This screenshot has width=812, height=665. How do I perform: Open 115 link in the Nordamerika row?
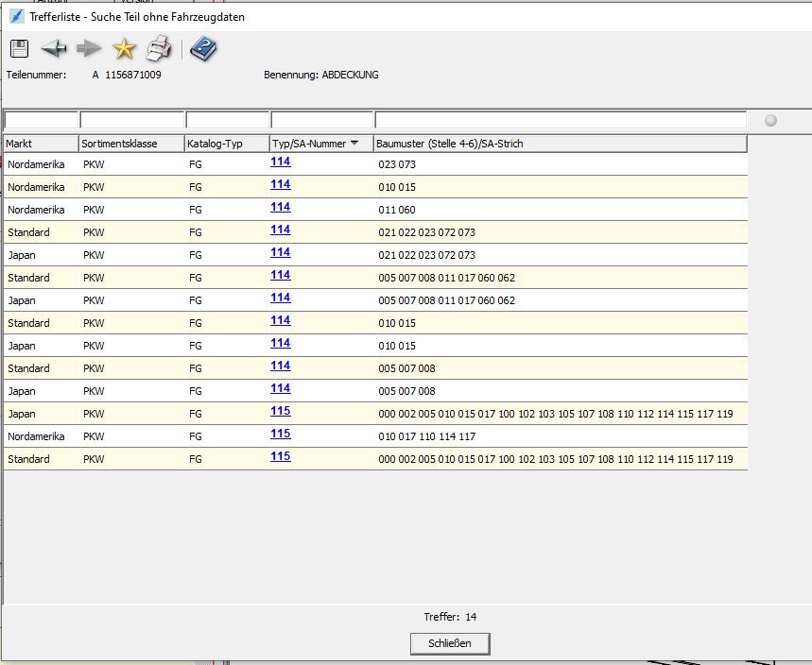coord(280,434)
